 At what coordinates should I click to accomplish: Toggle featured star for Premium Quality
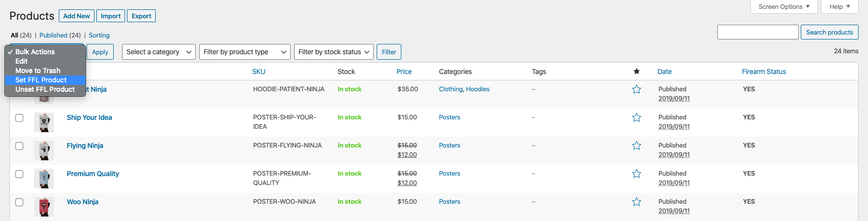click(637, 174)
